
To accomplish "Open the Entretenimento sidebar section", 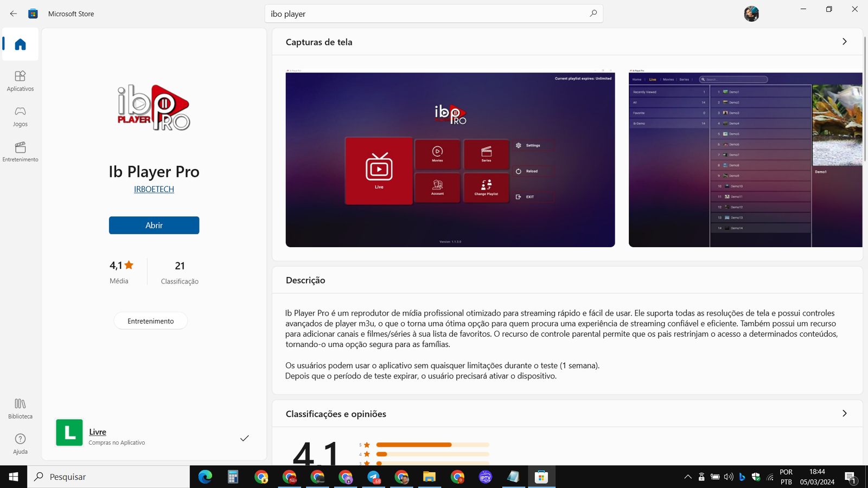I will point(20,151).
